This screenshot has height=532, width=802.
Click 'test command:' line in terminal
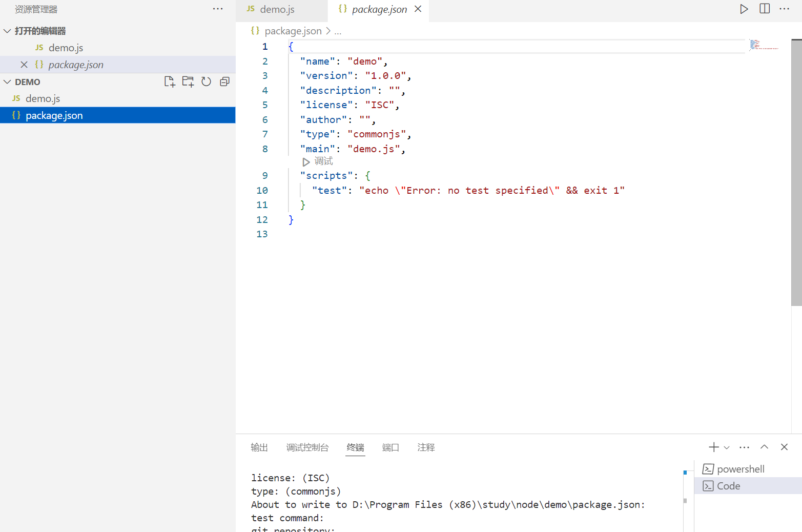pos(287,518)
